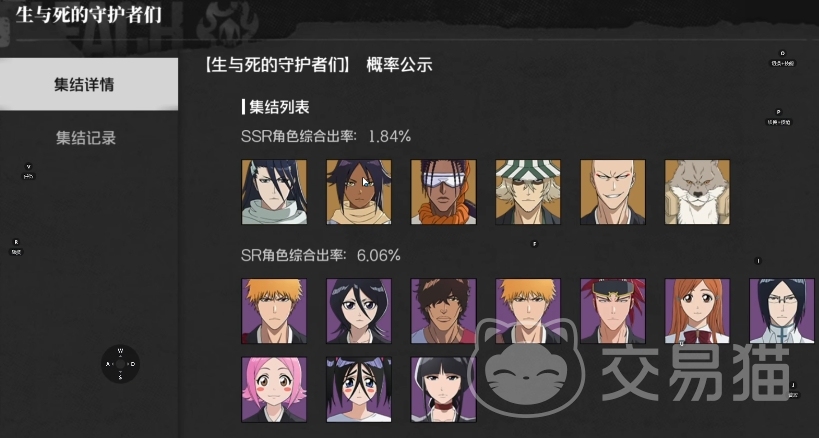Image resolution: width=819 pixels, height=438 pixels.
Task: Click the blushing black-haired SR portrait with hair buns
Action: pyautogui.click(x=359, y=389)
